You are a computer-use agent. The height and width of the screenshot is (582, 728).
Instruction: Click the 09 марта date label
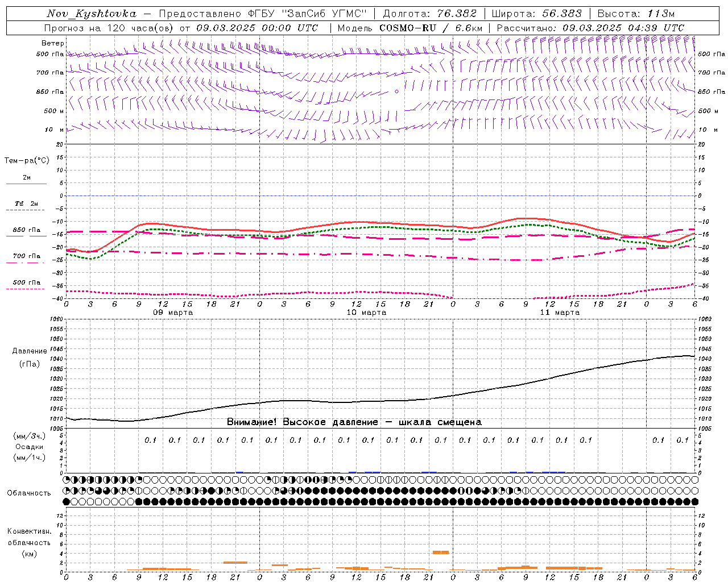coord(173,313)
